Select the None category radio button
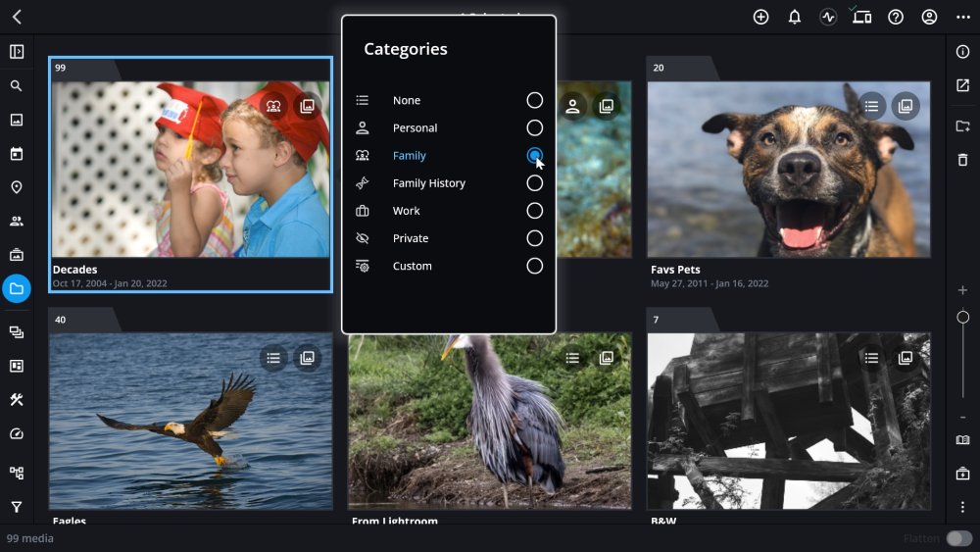The width and height of the screenshot is (980, 552). (534, 100)
